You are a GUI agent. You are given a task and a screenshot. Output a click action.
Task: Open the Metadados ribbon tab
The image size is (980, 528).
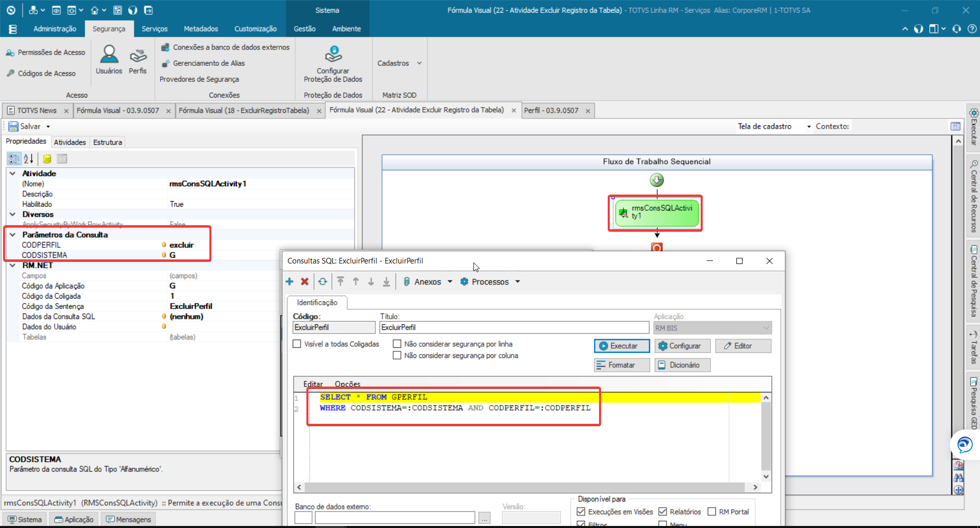point(201,29)
